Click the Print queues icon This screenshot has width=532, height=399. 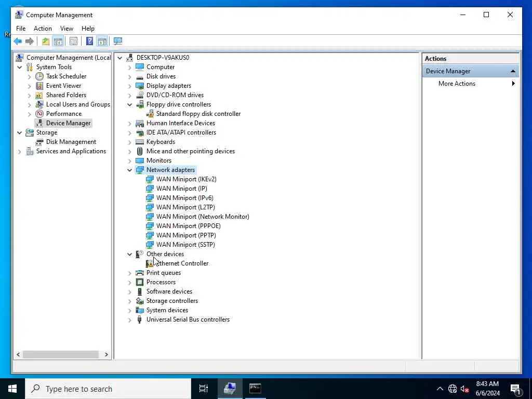[139, 273]
